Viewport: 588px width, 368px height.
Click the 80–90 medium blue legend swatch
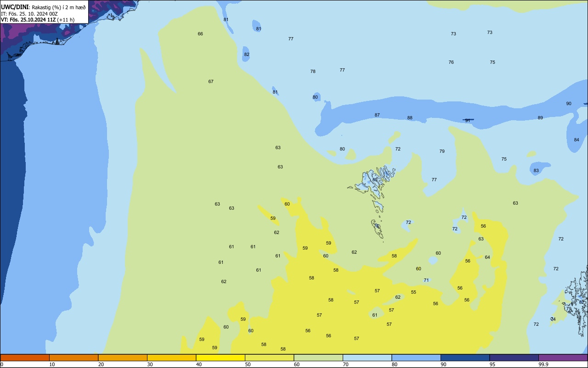[x=416, y=357]
